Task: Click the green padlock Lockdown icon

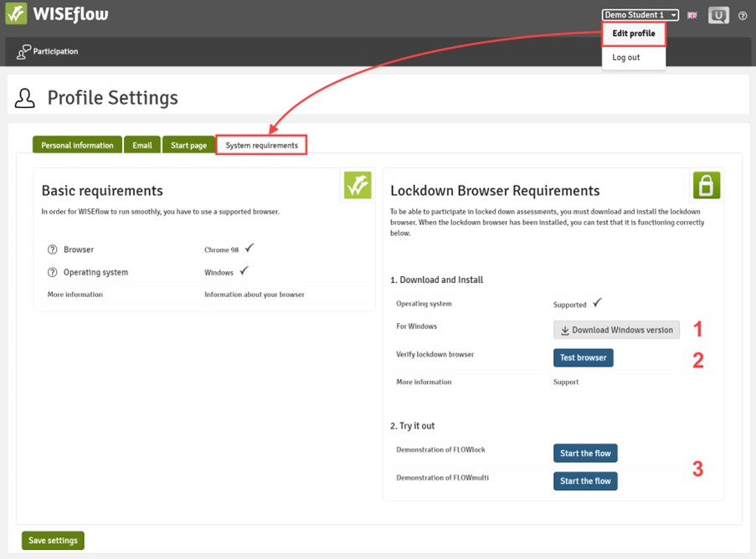Action: [707, 185]
